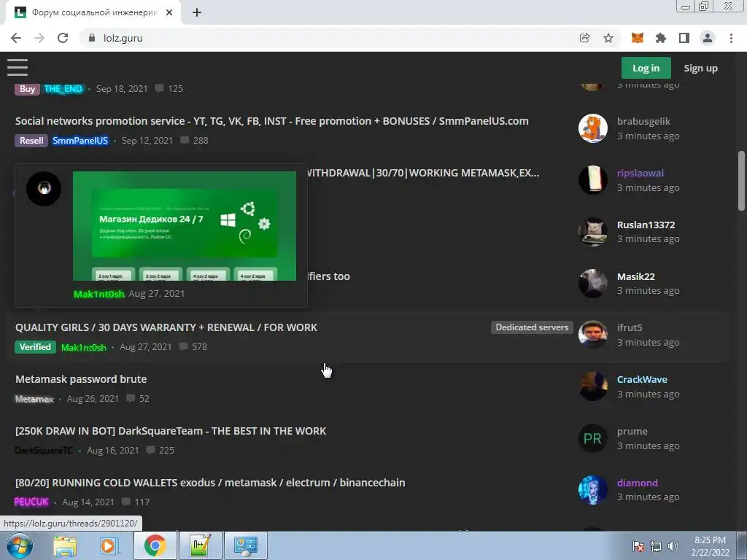Open prume's PR avatar
Image resolution: width=747 pixels, height=560 pixels.
click(592, 438)
